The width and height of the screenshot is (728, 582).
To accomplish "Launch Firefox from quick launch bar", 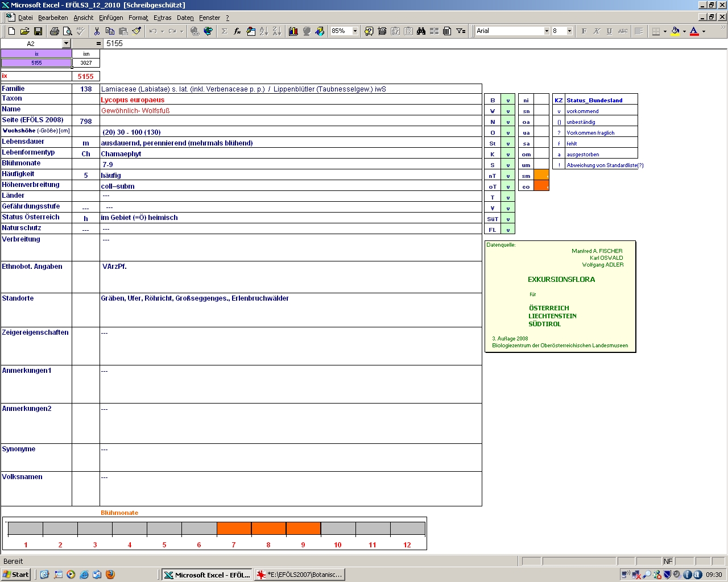I will coord(110,575).
